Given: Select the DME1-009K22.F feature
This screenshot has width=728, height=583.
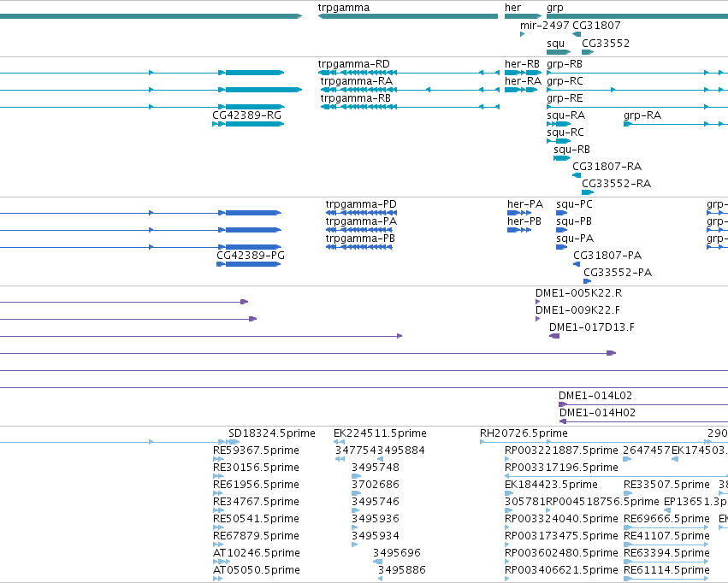Looking at the screenshot, I should tap(537, 319).
